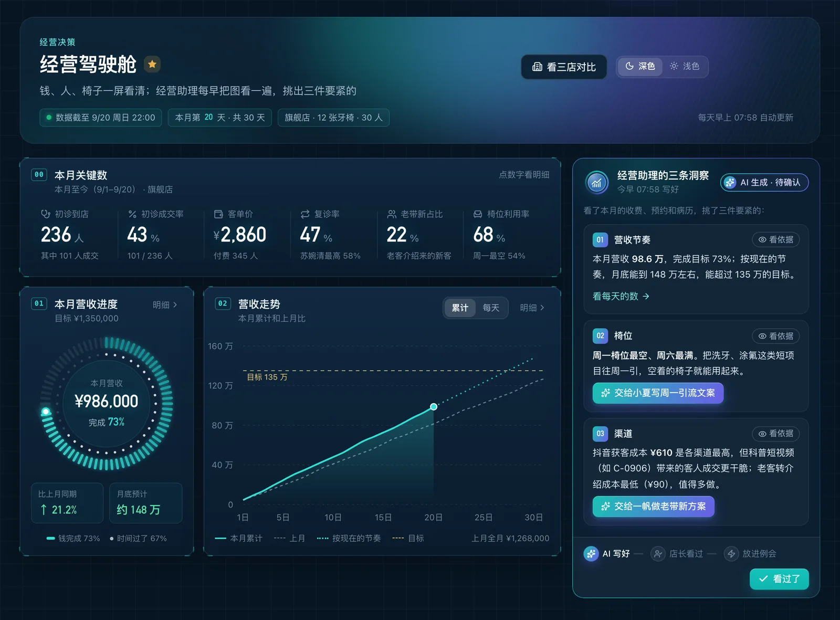The image size is (840, 620).
Task: Click the 初诊到店 stethoscope icon
Action: (46, 214)
